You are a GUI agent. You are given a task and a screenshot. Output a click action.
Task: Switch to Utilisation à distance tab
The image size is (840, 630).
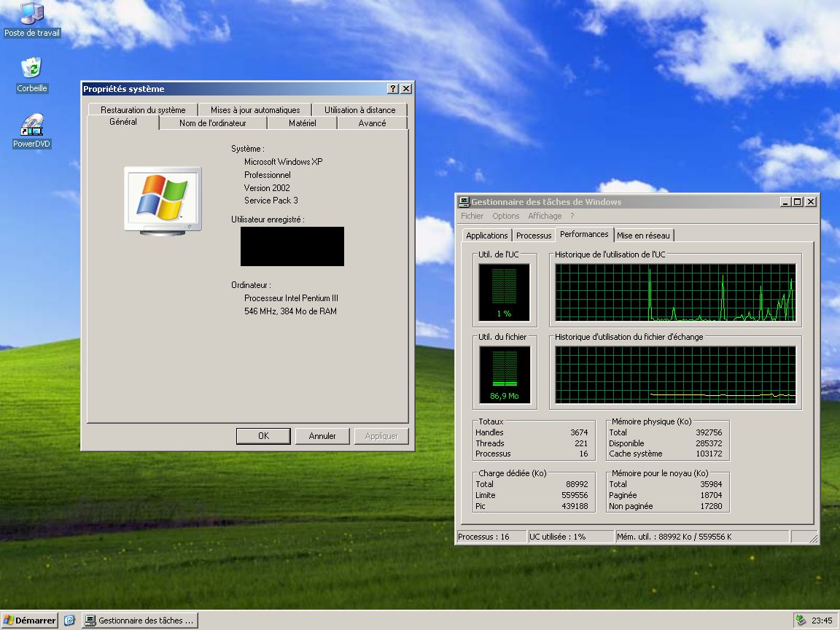point(360,110)
